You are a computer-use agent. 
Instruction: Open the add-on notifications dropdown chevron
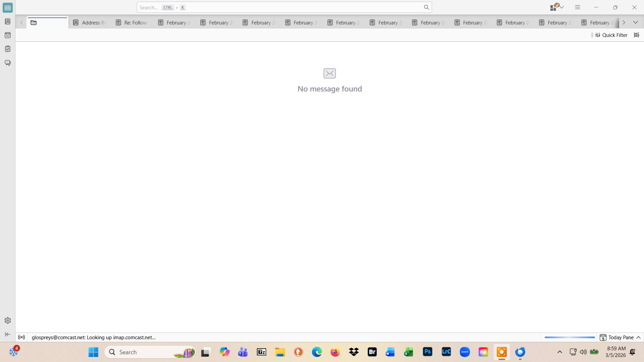tap(562, 7)
